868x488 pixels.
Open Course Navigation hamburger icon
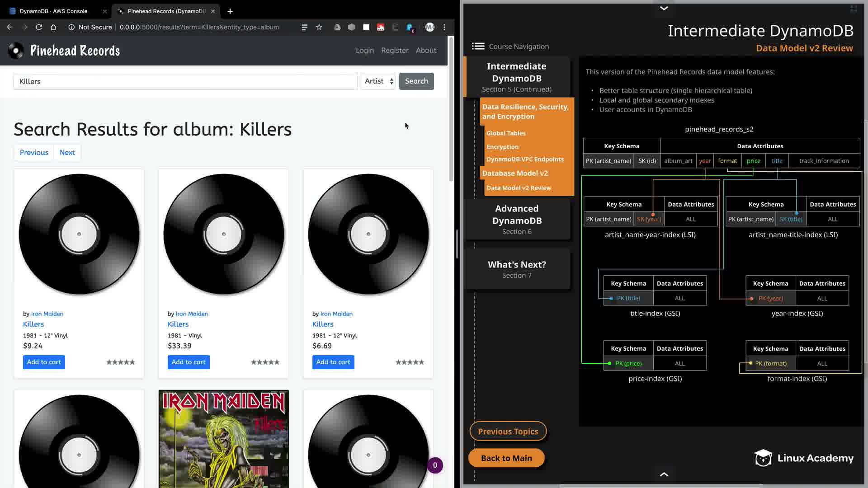click(x=478, y=46)
